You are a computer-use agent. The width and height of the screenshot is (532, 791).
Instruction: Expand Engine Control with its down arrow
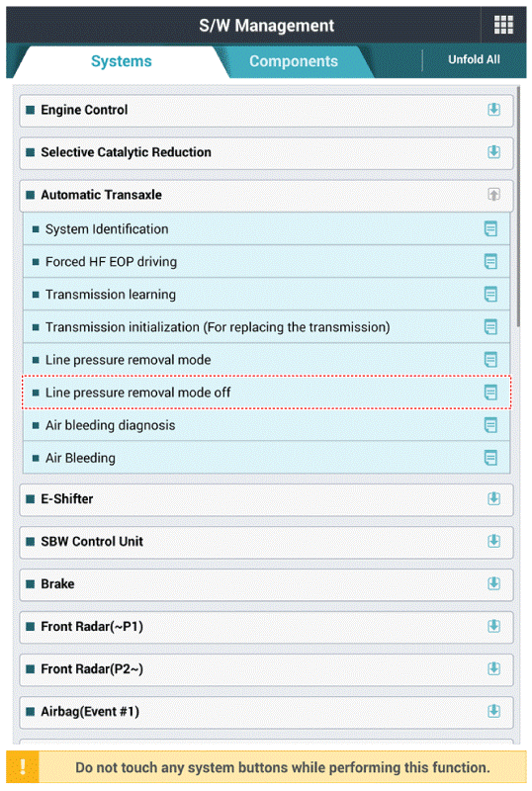coord(493,110)
